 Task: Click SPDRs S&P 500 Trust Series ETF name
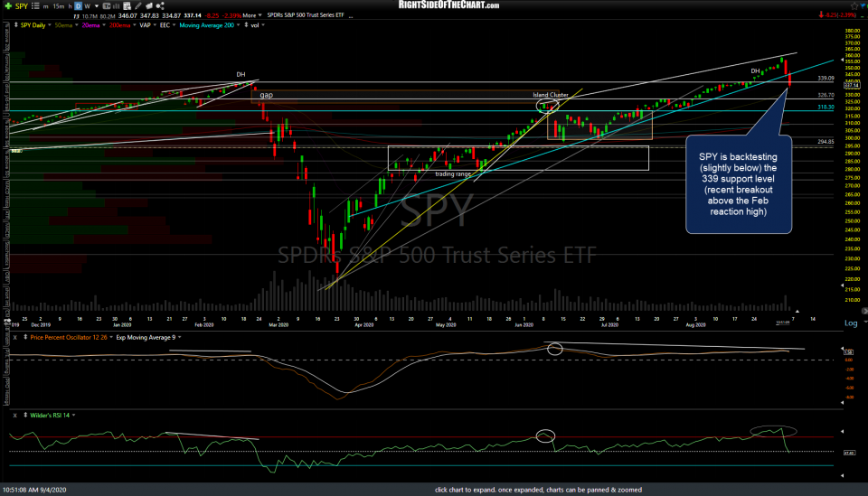[306, 15]
